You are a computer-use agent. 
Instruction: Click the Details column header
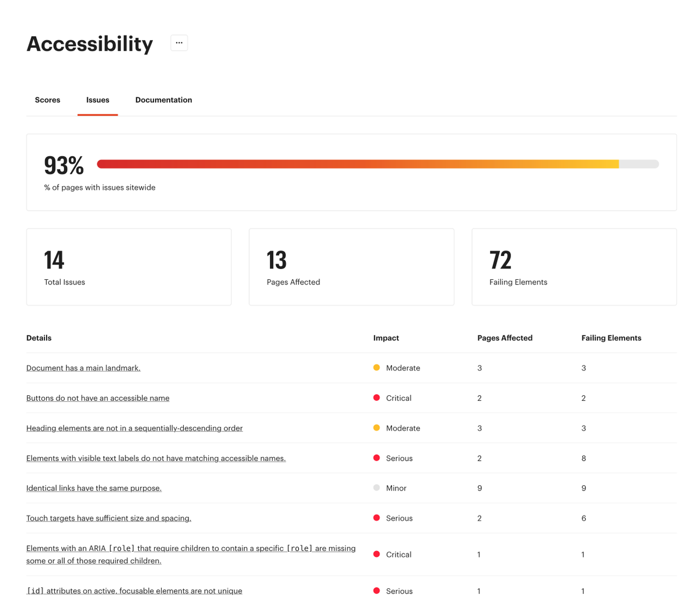point(39,338)
